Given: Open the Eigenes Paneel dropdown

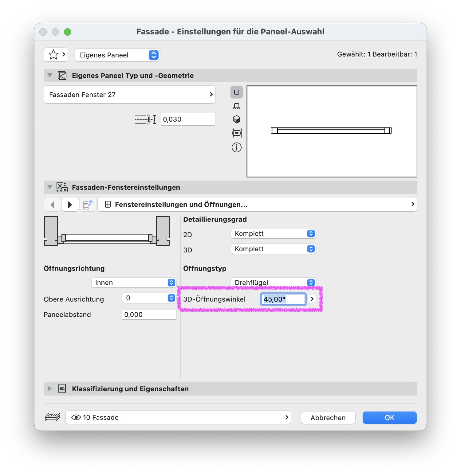Looking at the screenshot, I should click(x=117, y=55).
